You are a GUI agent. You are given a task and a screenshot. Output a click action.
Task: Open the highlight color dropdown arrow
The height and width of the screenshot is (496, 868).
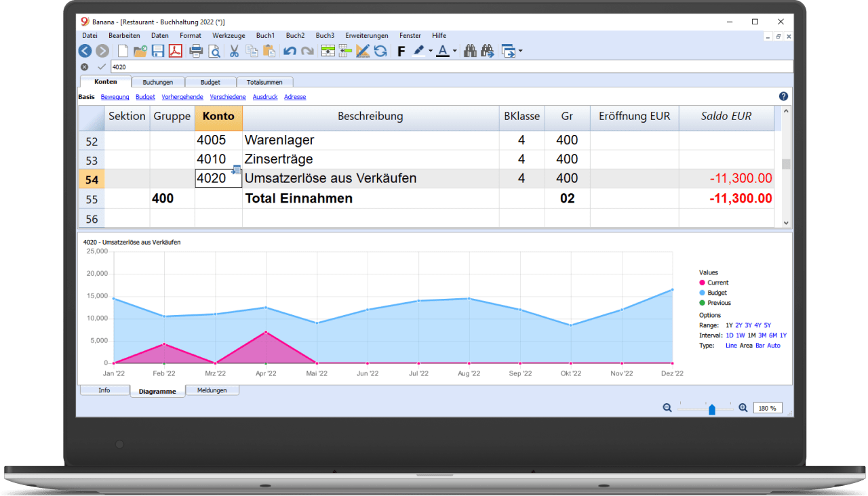(431, 51)
